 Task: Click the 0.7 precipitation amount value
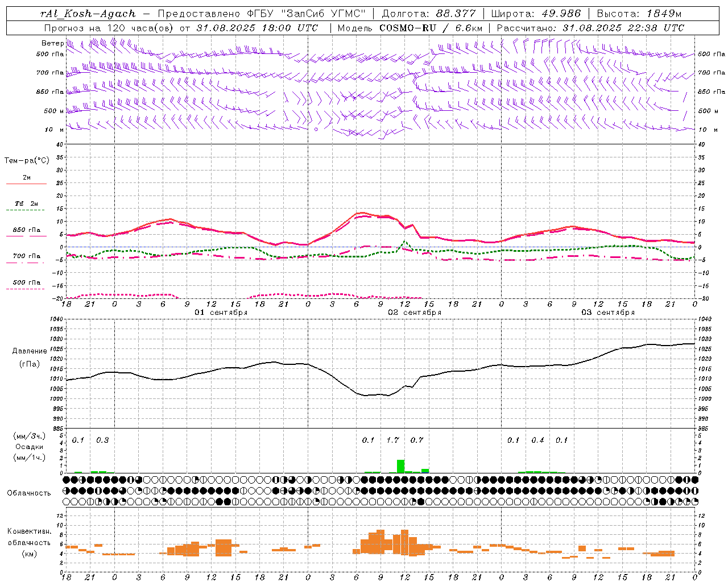[417, 440]
